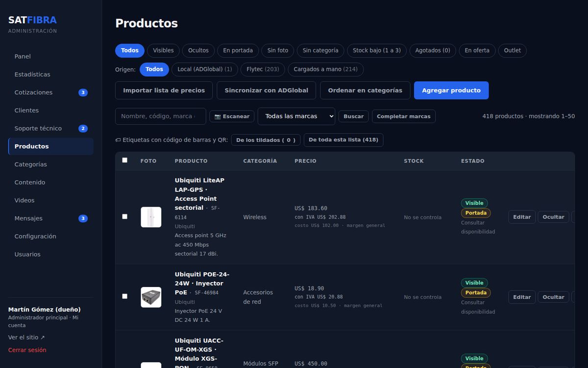Screen dimensions: 588x368
Task: Filter products Sin foto
Action: 278,51
